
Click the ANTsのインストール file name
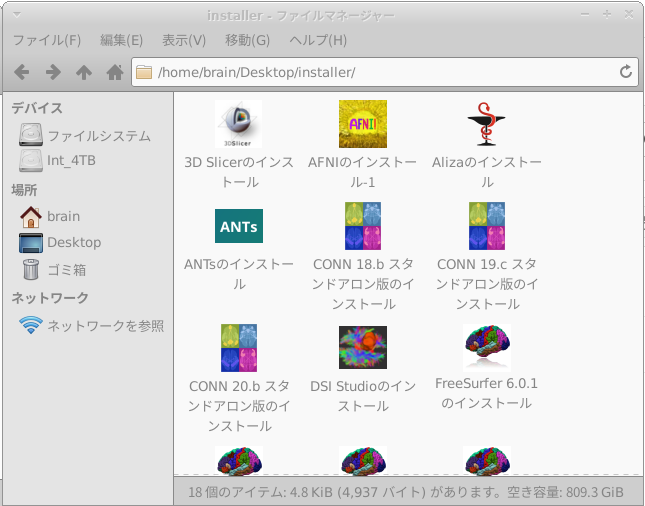pos(239,274)
